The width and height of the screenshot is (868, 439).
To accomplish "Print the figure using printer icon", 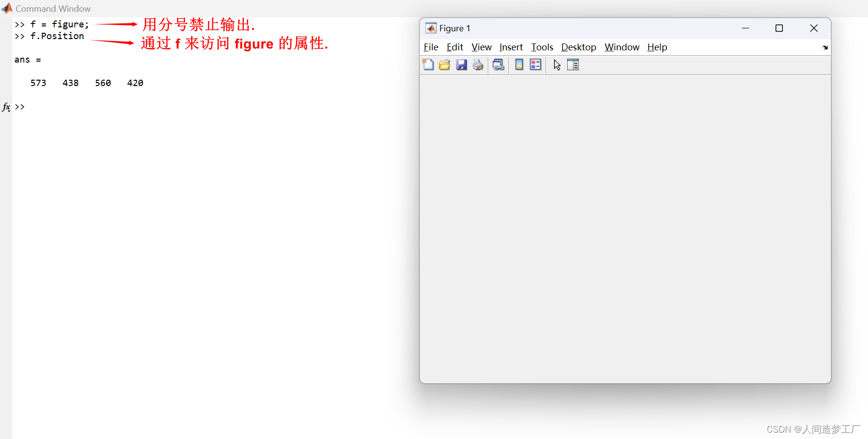I will tap(478, 65).
